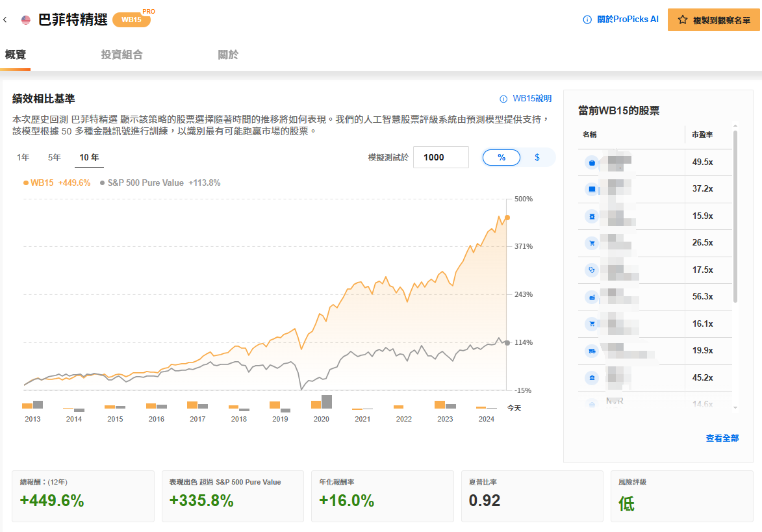Switch chart to percent mode
Screen dimensions: 762x532
coord(501,157)
